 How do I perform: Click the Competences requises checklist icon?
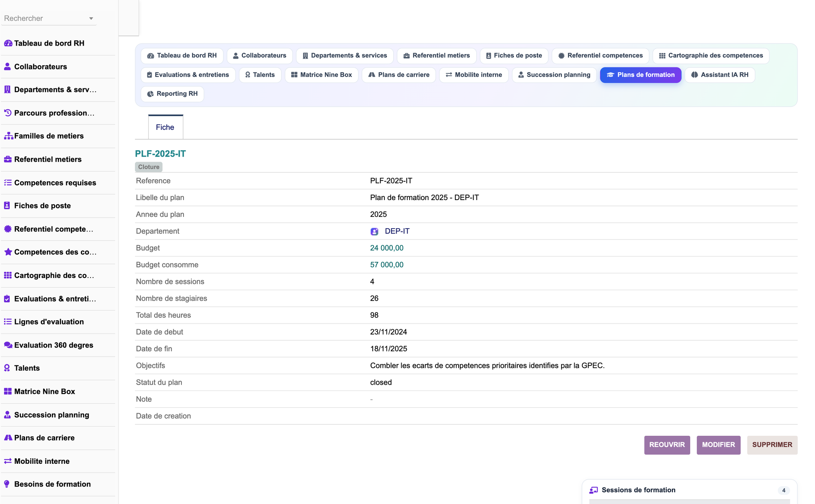click(8, 183)
